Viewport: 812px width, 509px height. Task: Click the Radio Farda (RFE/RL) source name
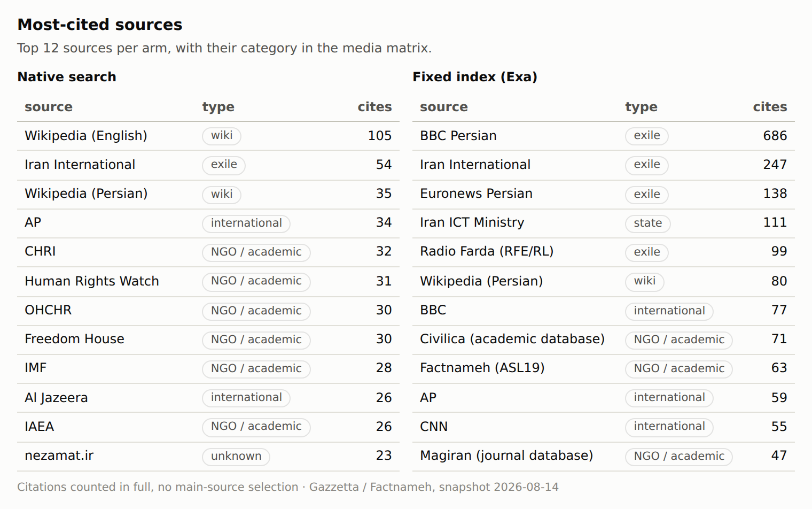(x=487, y=251)
